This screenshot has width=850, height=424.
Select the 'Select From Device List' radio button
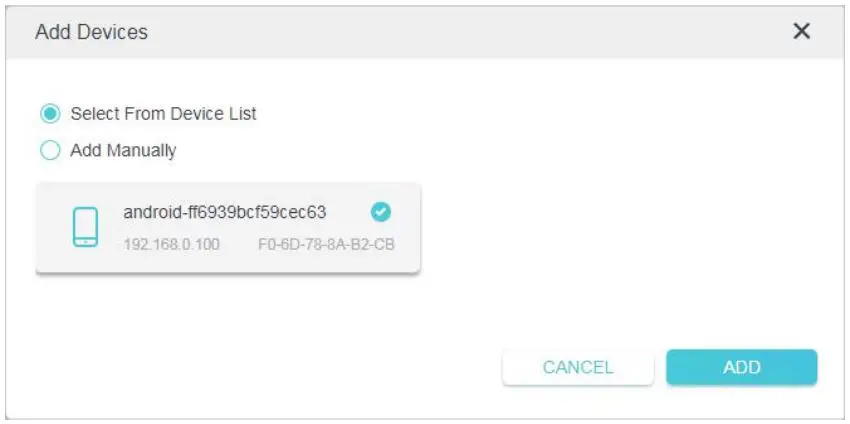tap(50, 114)
